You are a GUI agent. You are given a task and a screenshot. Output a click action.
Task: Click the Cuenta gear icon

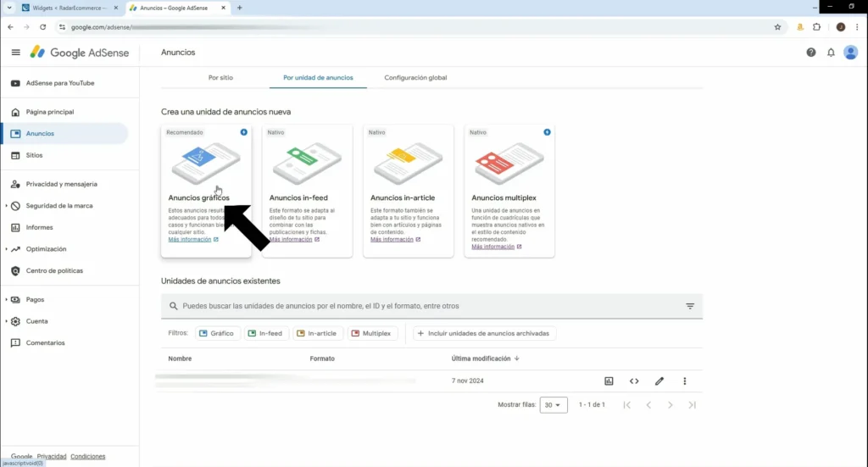click(15, 321)
